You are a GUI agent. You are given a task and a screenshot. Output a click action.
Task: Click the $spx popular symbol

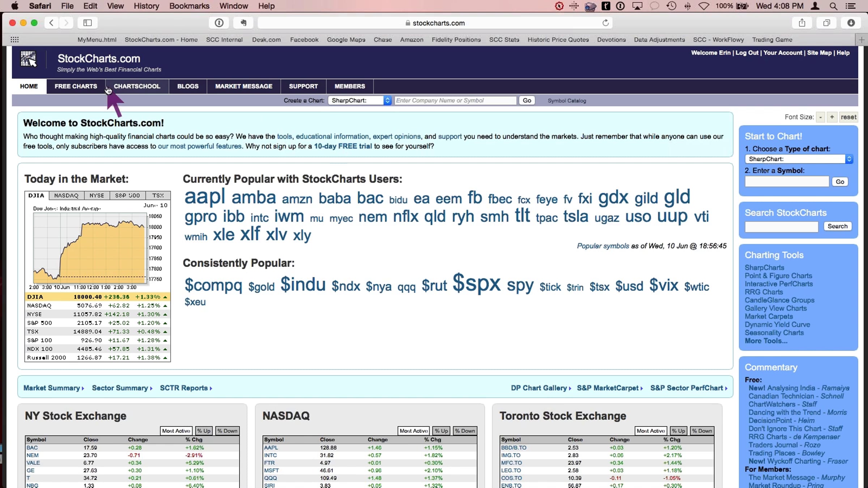coord(476,283)
